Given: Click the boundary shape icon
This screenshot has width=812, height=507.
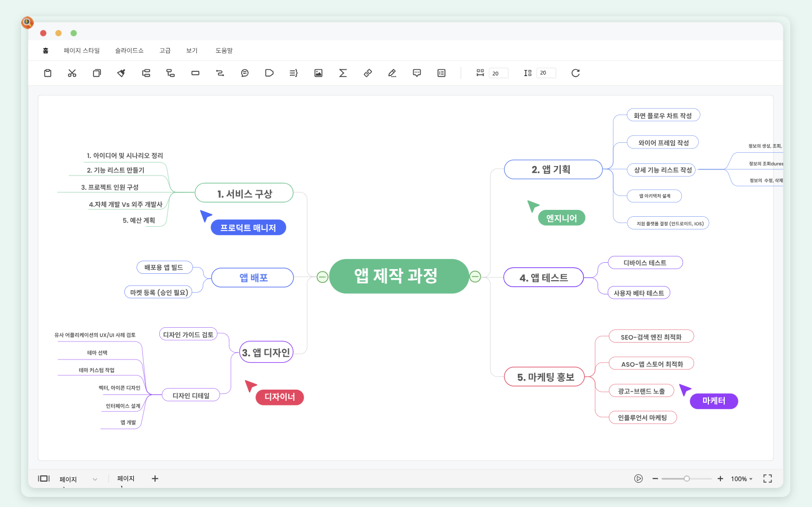Looking at the screenshot, I should pyautogui.click(x=269, y=73).
